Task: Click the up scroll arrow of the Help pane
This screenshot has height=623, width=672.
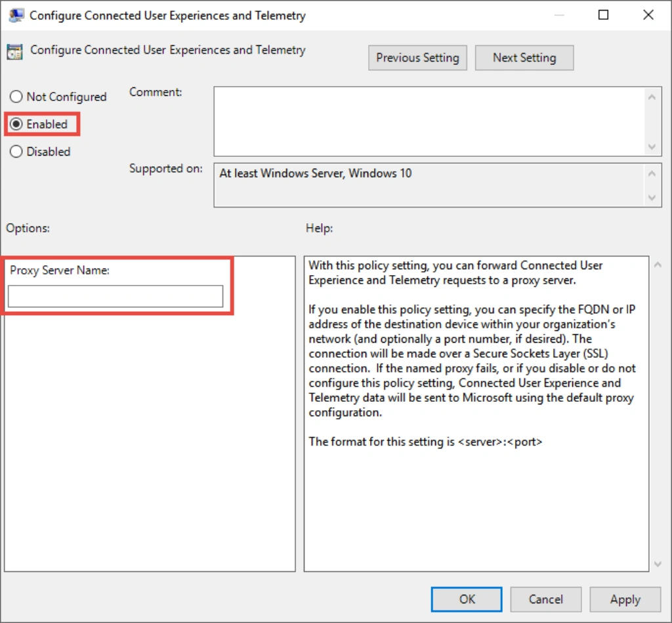Action: coord(658,263)
